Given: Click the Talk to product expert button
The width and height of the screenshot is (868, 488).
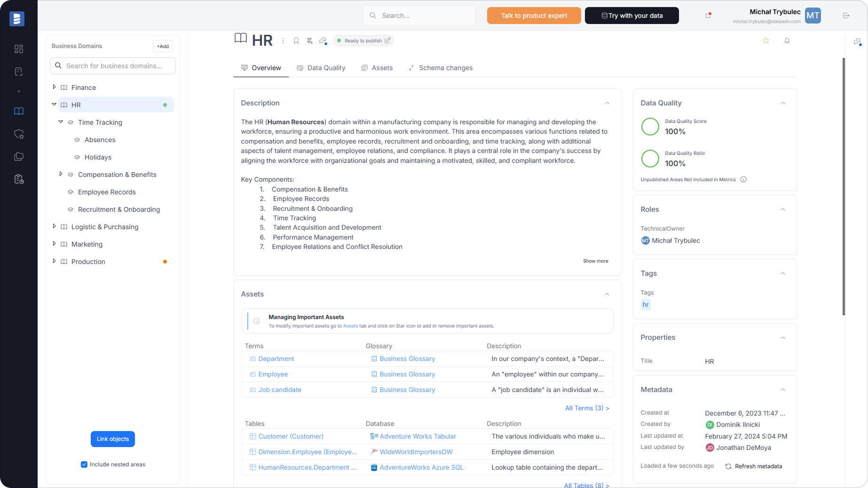Looking at the screenshot, I should (534, 16).
